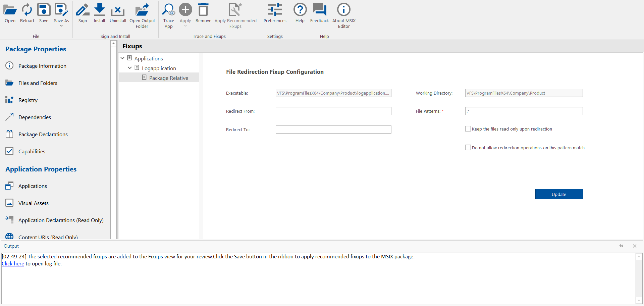644x306 pixels.
Task: Enable keep files read only upon redirection
Action: click(468, 129)
